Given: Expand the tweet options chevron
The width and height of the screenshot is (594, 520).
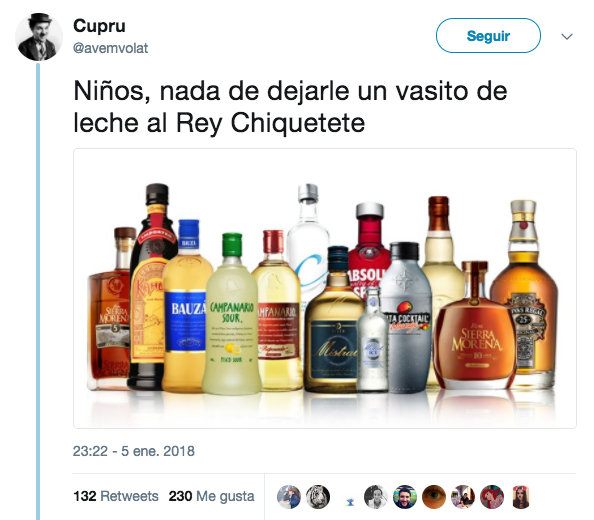Looking at the screenshot, I should click(567, 37).
